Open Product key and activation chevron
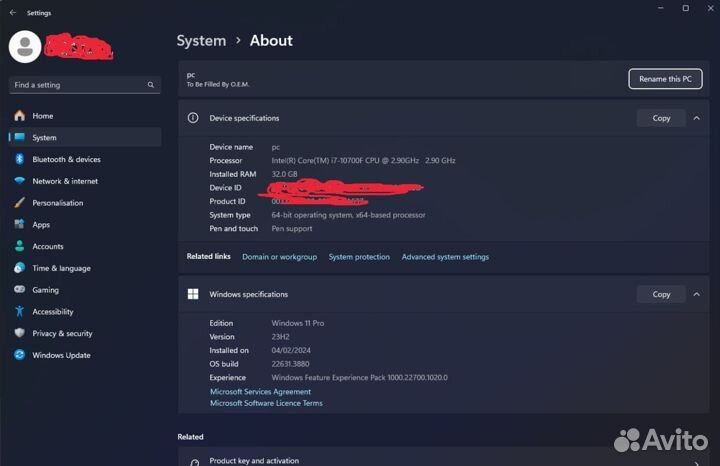720x466 pixels. (697, 463)
